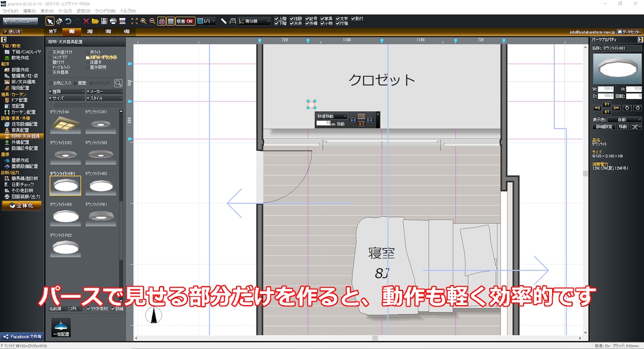Select the ダウンライト04 thumbnail
Image resolution: width=644 pixels, height=349 pixels.
(x=65, y=125)
